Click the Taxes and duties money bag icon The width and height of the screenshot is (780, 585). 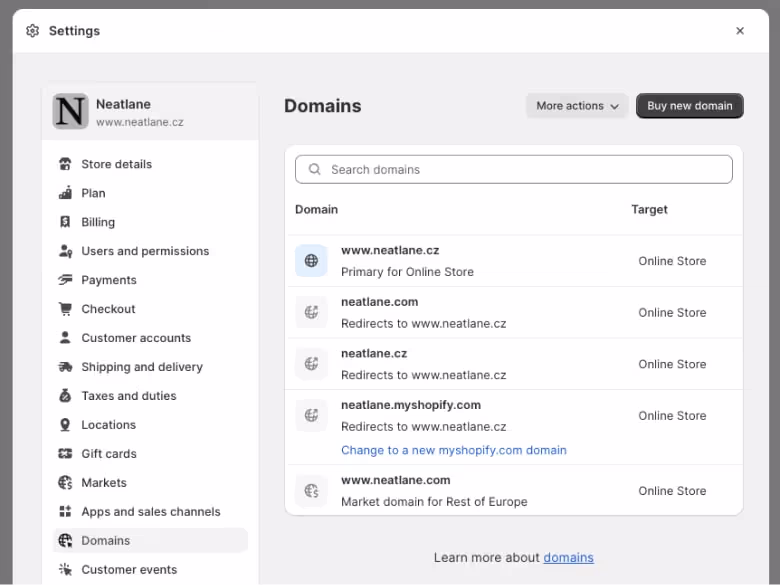tap(65, 396)
